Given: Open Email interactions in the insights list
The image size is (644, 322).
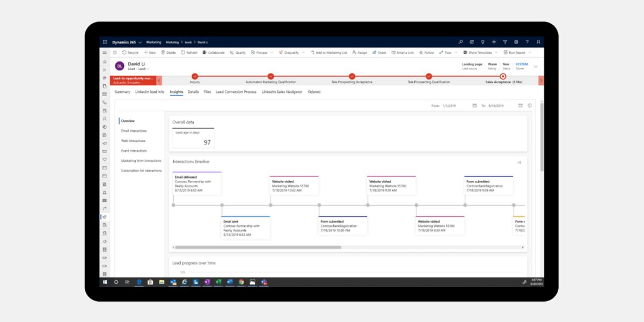Looking at the screenshot, I should click(134, 131).
